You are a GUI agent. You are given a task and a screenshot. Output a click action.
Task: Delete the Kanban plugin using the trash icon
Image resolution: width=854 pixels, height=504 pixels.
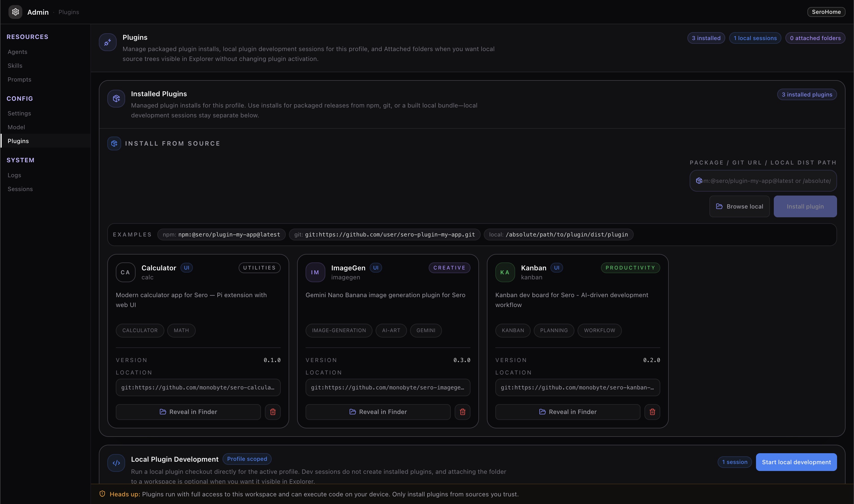[x=652, y=412]
